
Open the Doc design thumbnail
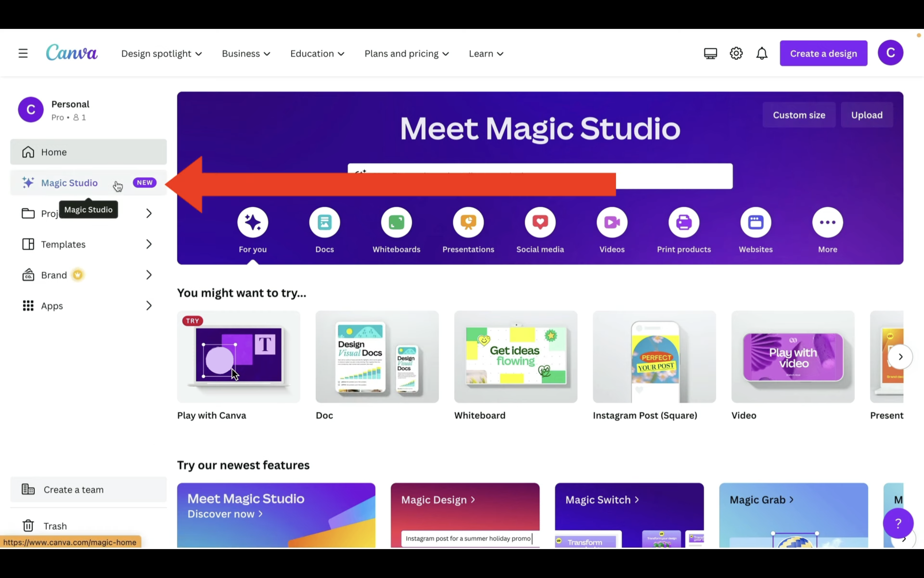pyautogui.click(x=377, y=357)
